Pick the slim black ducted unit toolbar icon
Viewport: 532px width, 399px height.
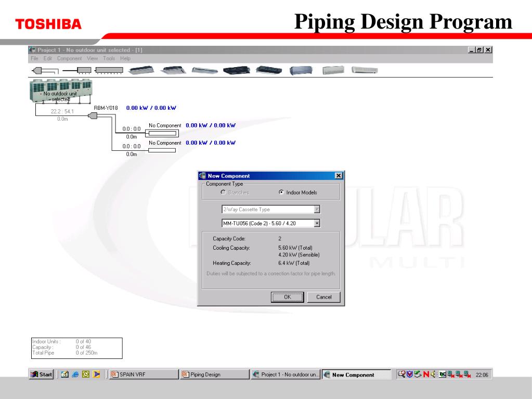tap(269, 70)
